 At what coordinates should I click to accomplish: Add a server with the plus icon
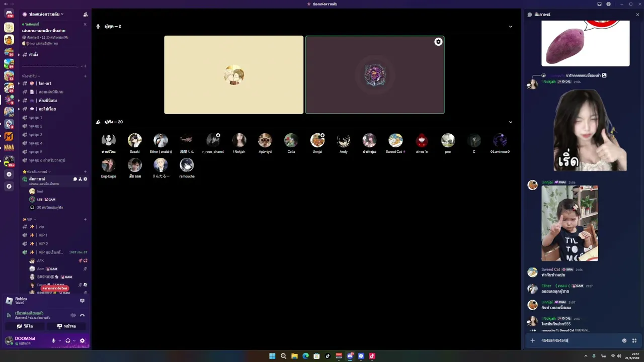point(9,174)
